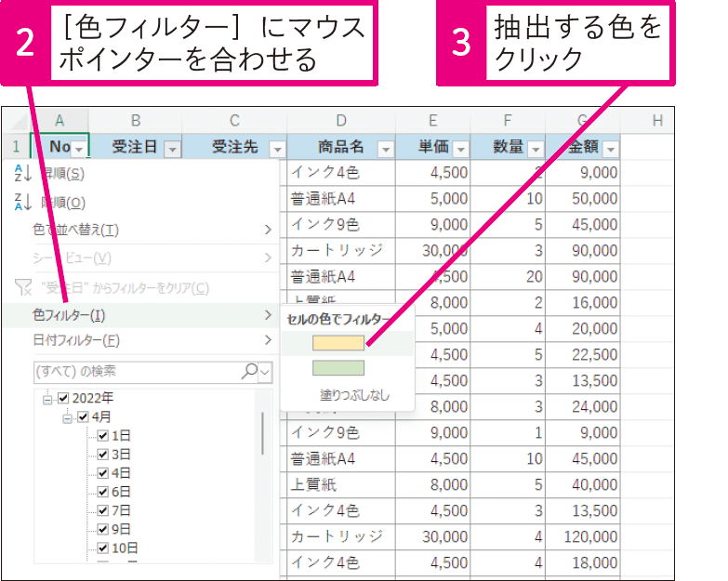Select column B header

[135, 121]
